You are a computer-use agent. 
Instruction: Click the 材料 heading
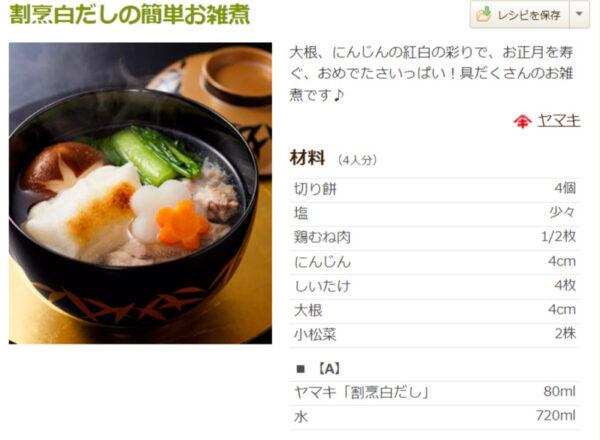pos(307,158)
